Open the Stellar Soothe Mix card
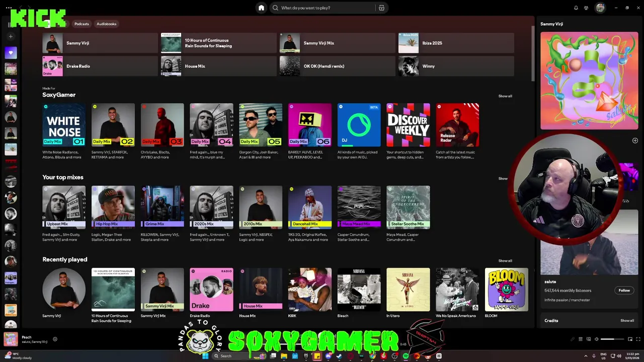This screenshot has width=644, height=362. [408, 207]
